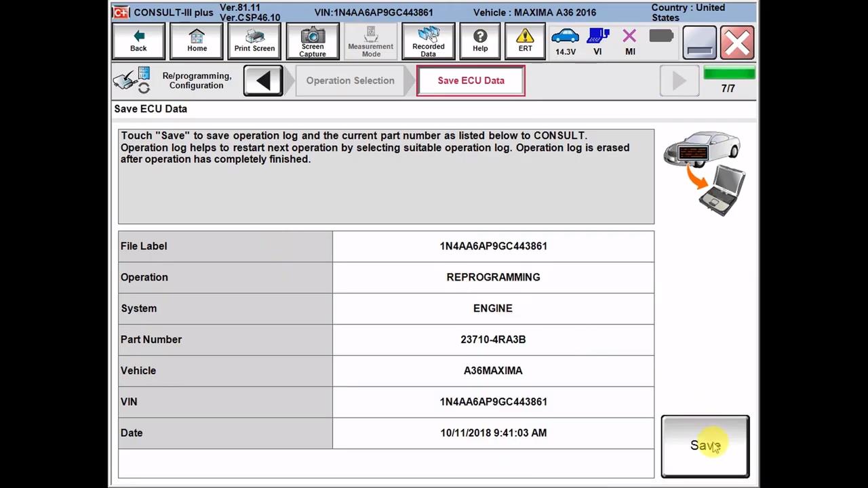This screenshot has height=488, width=868.
Task: Click the Save ECU Data section heading
Action: click(151, 108)
